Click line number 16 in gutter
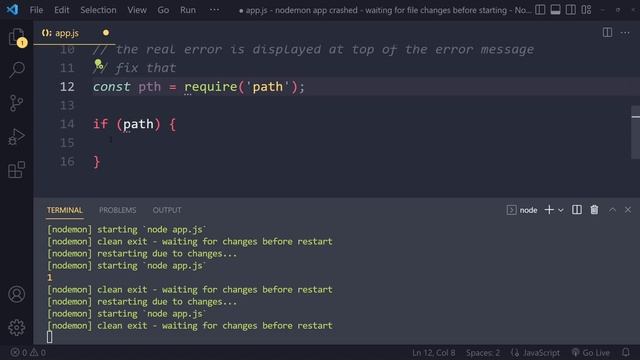Image resolution: width=640 pixels, height=360 pixels. (67, 162)
